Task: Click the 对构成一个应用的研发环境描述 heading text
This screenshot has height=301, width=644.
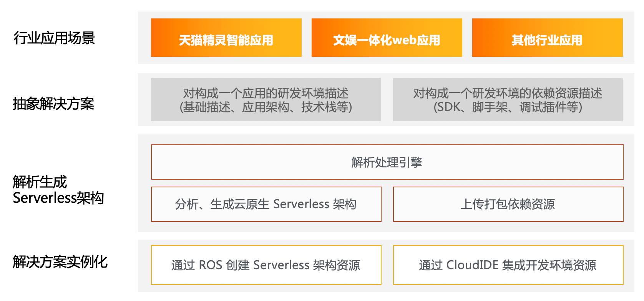Action: (266, 93)
